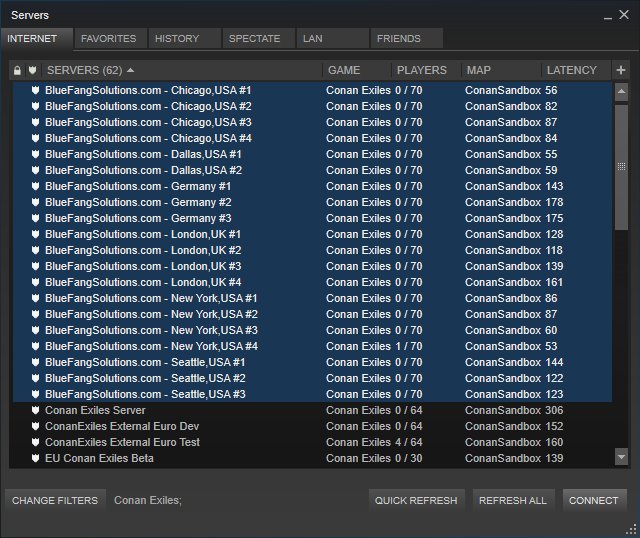Open the FAVORITES tab
This screenshot has width=640, height=538.
pos(111,39)
